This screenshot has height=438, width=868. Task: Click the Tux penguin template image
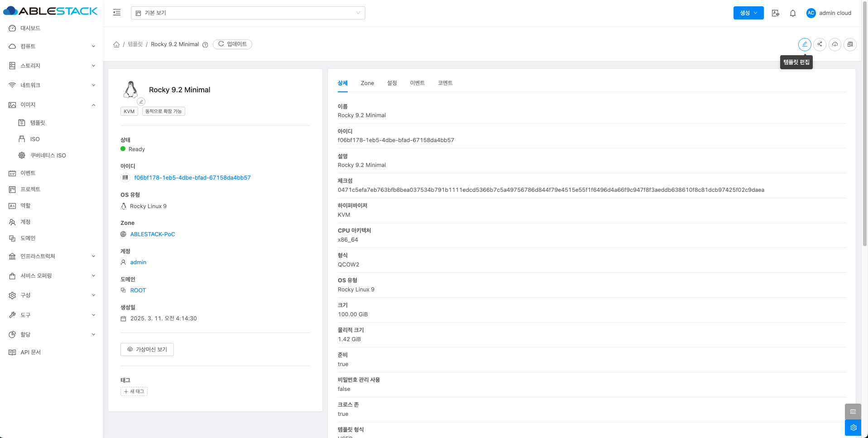coord(131,90)
